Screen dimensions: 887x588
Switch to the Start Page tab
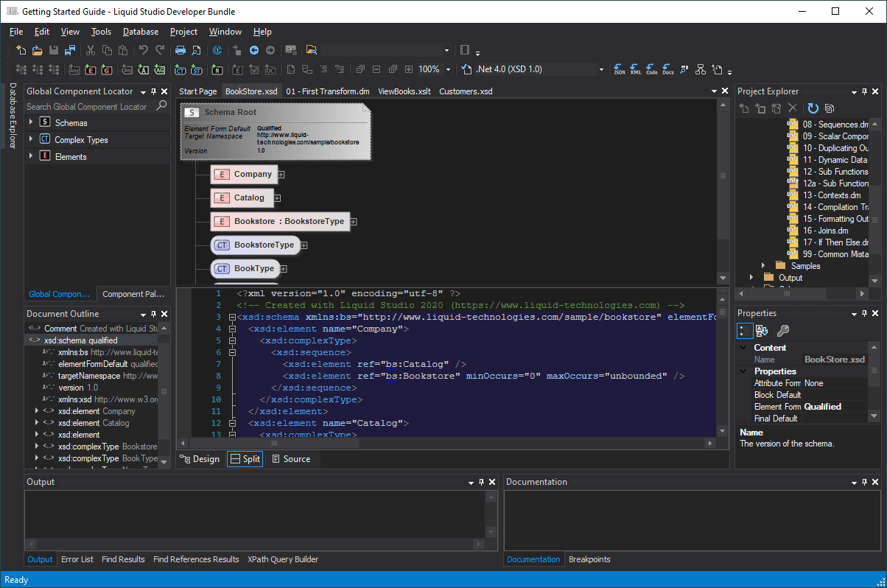click(x=198, y=91)
